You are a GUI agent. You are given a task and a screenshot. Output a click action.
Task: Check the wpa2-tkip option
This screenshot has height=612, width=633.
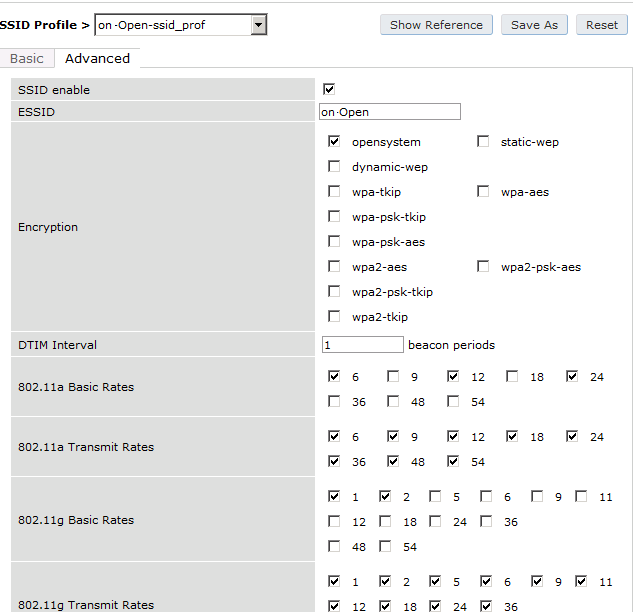coord(334,317)
